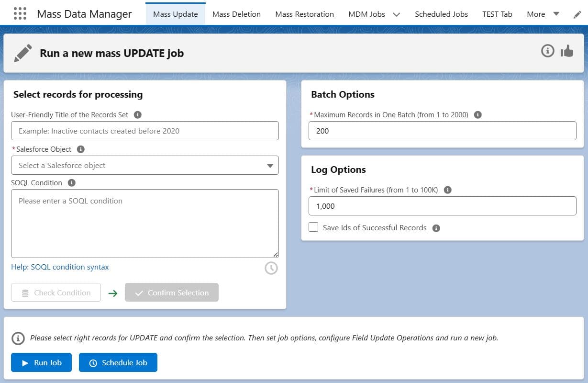Image resolution: width=588 pixels, height=383 pixels.
Task: Show help for Save Ids of Successful Records
Action: 436,228
